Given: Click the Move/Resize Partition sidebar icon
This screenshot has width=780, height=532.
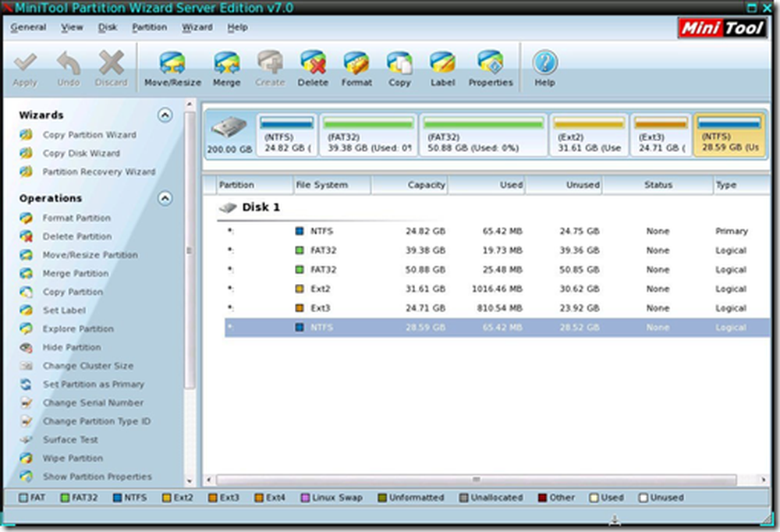Looking at the screenshot, I should pyautogui.click(x=27, y=255).
